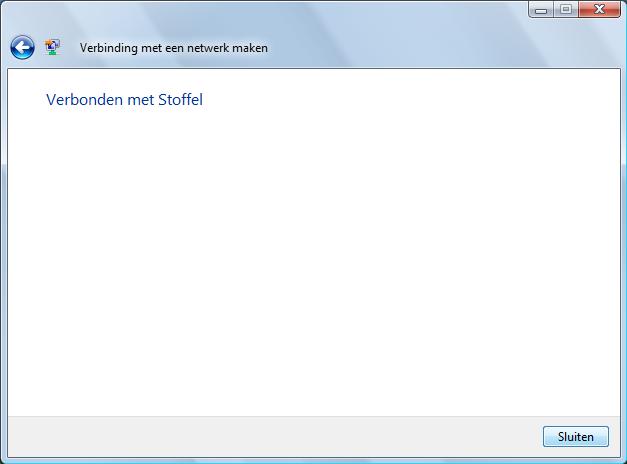Click the back arrow next to the wizard title
This screenshot has width=627, height=464.
[22, 48]
